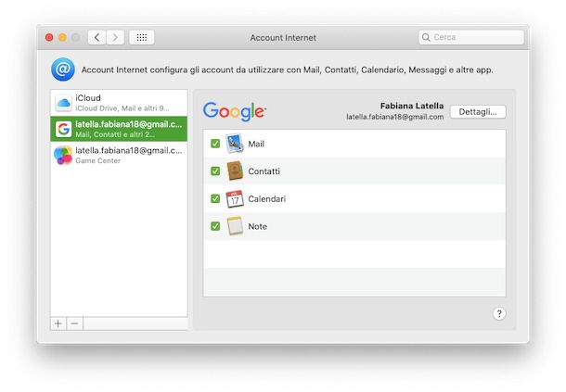
Task: Close the window with red button
Action: click(x=49, y=37)
